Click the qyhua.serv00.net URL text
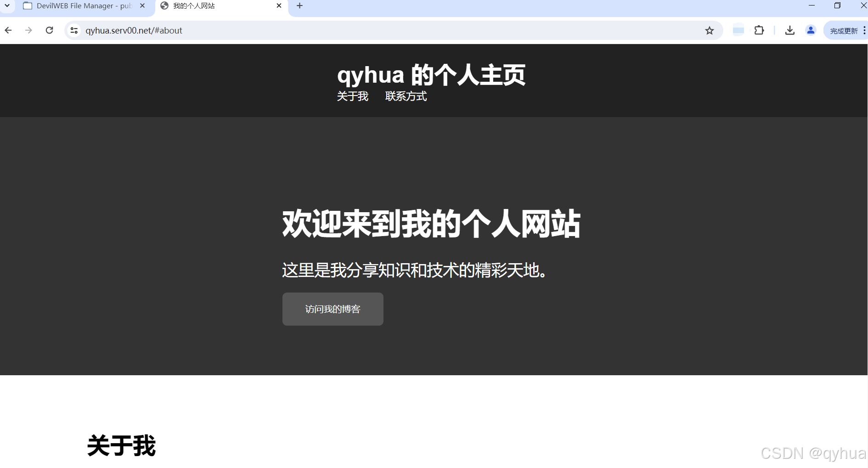This screenshot has height=468, width=868. 134,30
